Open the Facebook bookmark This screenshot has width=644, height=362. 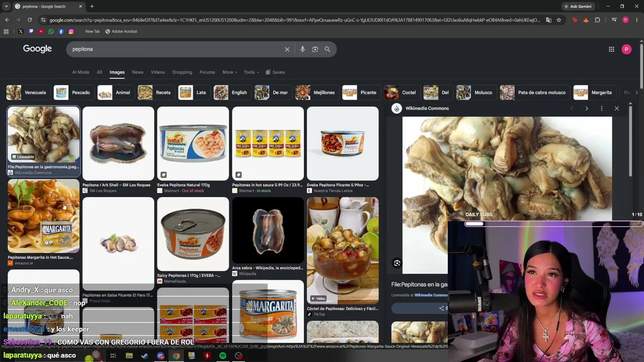click(x=61, y=31)
